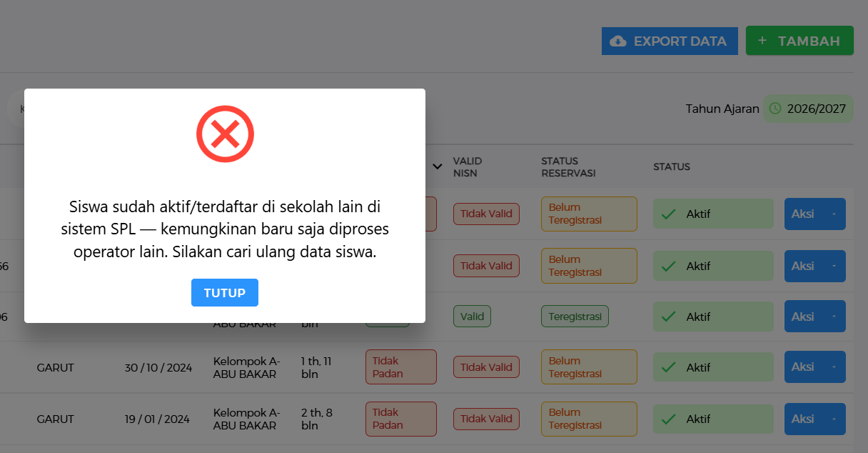Click the green Valid NISN badge

pyautogui.click(x=472, y=317)
